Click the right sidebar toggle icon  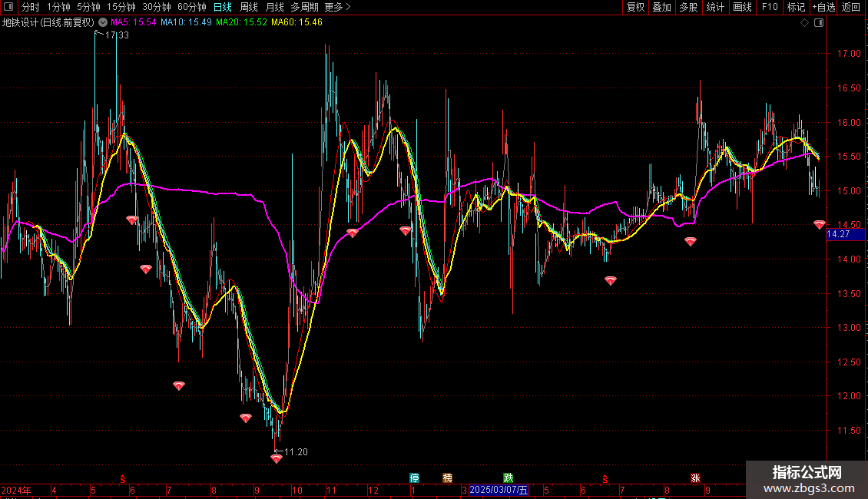click(819, 23)
